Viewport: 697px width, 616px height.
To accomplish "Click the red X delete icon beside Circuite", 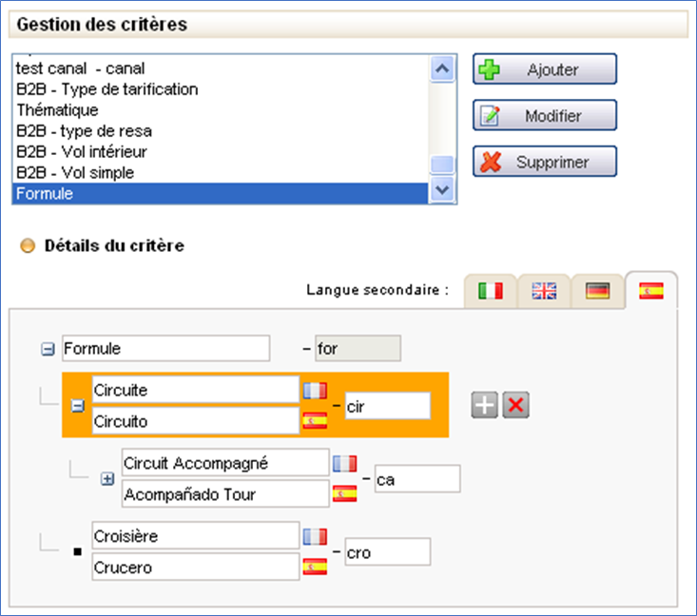I will (515, 406).
